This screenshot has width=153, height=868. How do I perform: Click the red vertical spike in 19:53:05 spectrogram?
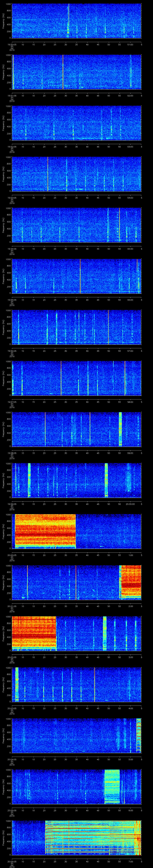[48, 174]
